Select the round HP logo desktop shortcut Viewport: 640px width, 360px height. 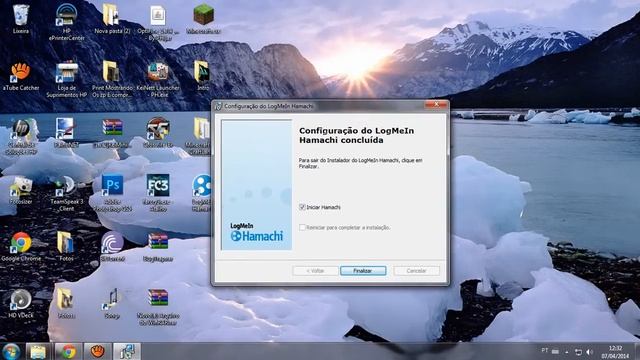click(x=20, y=136)
